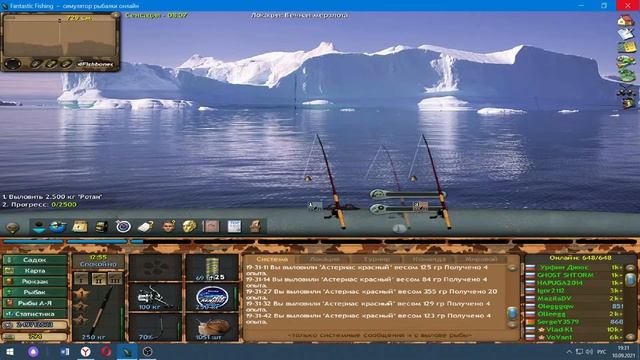Viewport: 640px width, 360px height.
Task: Open the reel slot showing 100 кг
Action: (x=155, y=297)
